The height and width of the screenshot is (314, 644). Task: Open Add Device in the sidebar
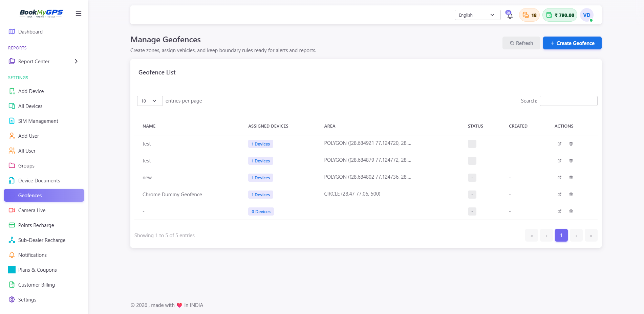point(44,91)
